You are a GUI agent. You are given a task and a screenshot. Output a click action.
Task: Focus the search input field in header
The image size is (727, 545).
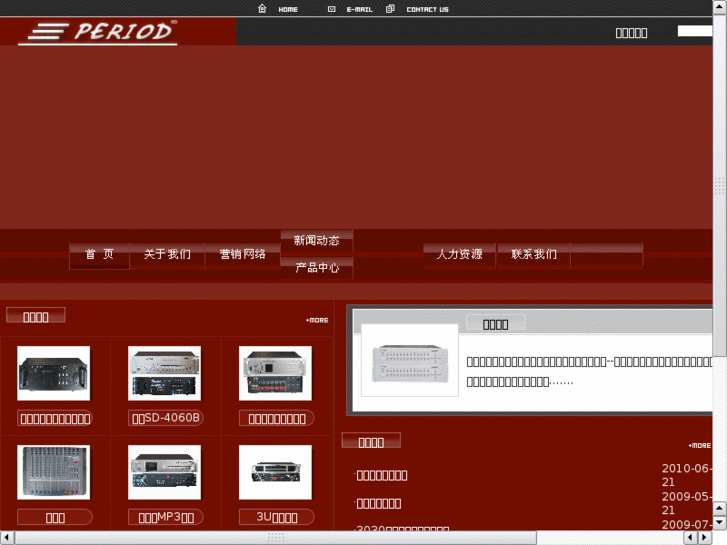point(695,31)
